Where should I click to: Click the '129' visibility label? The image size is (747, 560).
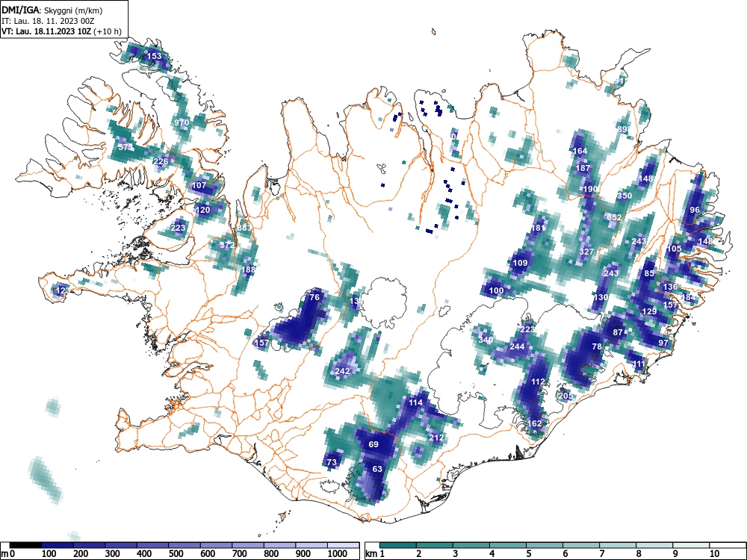coord(649,311)
